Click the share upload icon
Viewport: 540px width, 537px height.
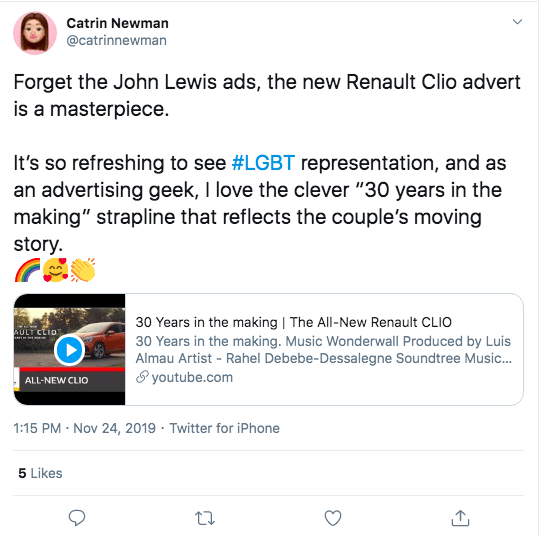[x=460, y=518]
